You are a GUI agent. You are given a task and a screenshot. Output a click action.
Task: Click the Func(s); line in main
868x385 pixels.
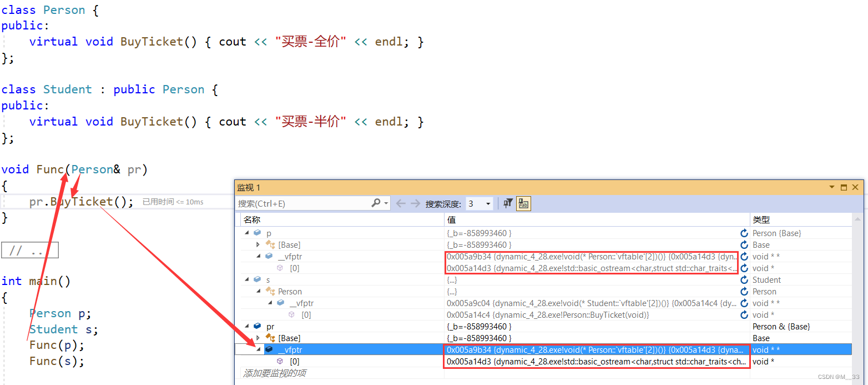pyautogui.click(x=57, y=361)
